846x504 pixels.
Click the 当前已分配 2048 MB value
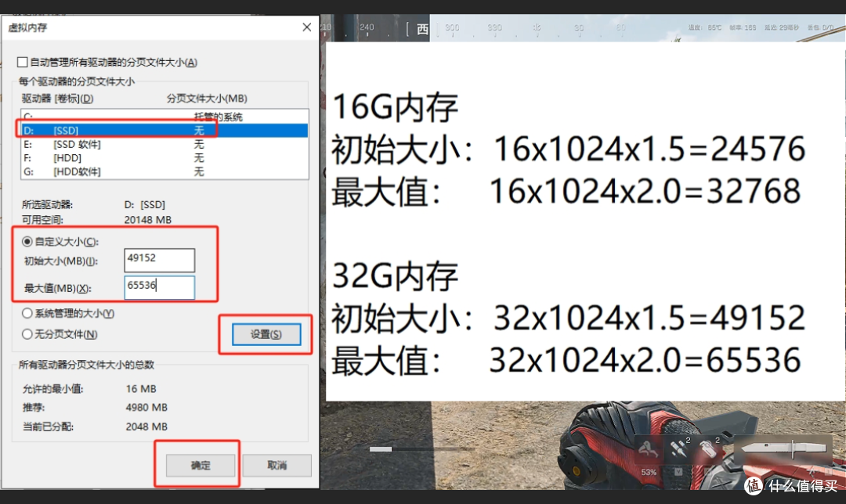[146, 427]
